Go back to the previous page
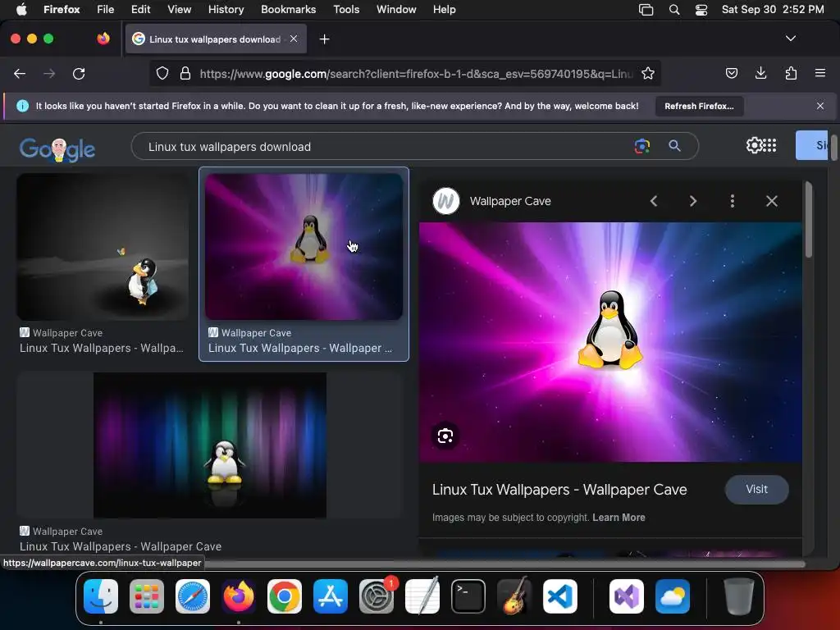This screenshot has width=840, height=630. [x=20, y=73]
